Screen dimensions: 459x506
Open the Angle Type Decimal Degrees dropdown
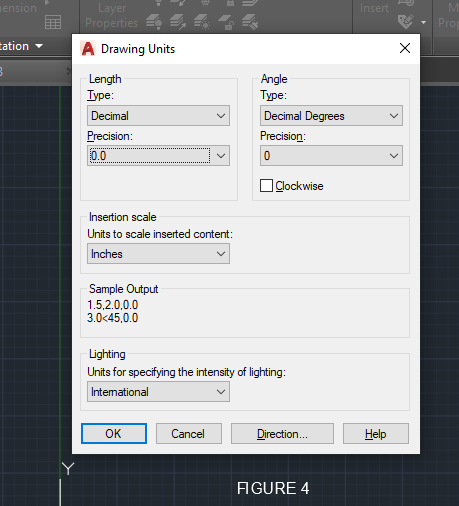331,116
